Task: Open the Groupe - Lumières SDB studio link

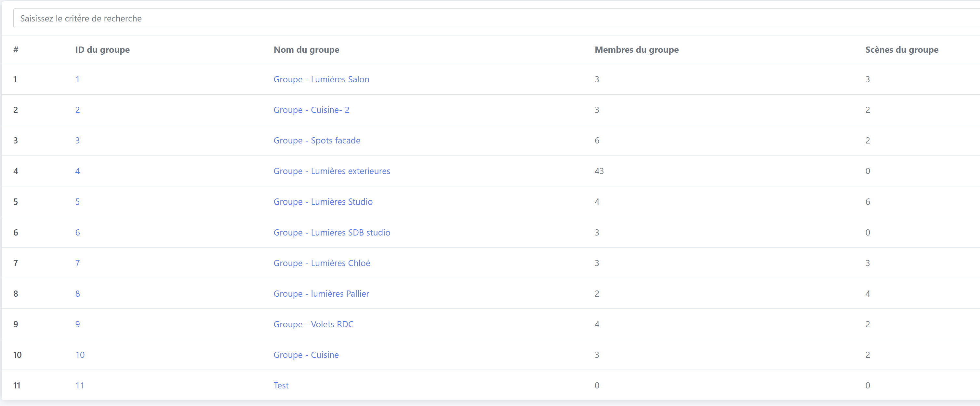Action: (332, 233)
